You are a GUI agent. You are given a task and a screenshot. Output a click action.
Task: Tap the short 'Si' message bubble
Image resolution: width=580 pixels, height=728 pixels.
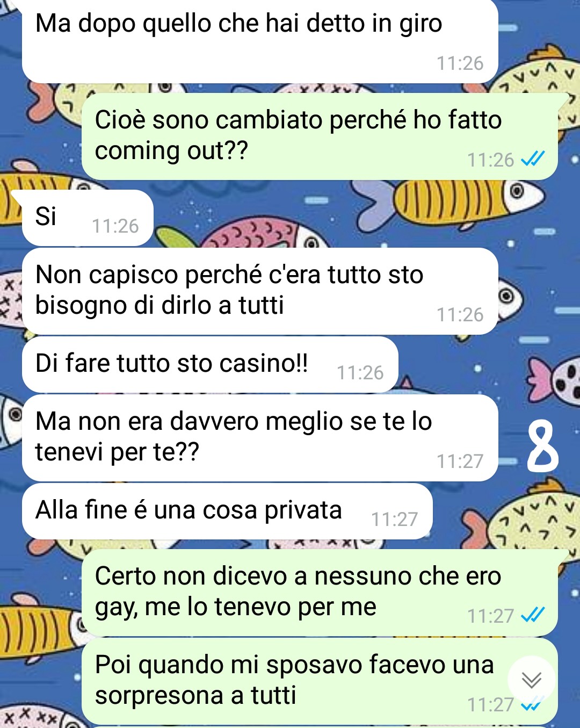[x=88, y=218]
